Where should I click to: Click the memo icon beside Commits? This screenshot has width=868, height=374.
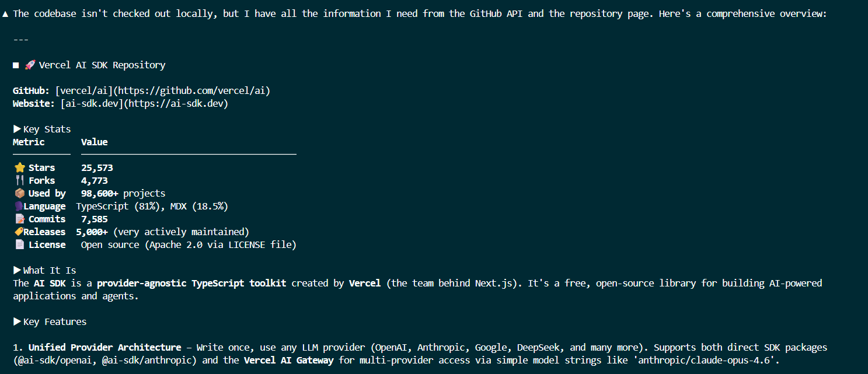point(19,219)
